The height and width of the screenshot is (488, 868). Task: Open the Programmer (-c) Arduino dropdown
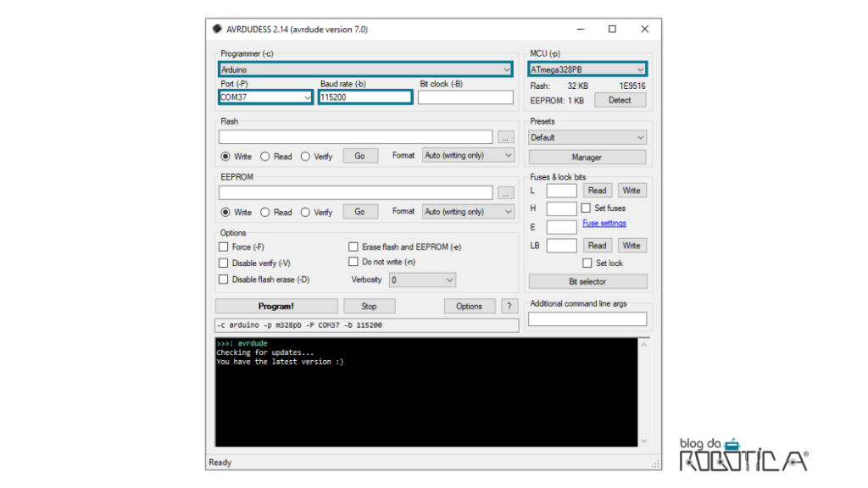pos(365,69)
